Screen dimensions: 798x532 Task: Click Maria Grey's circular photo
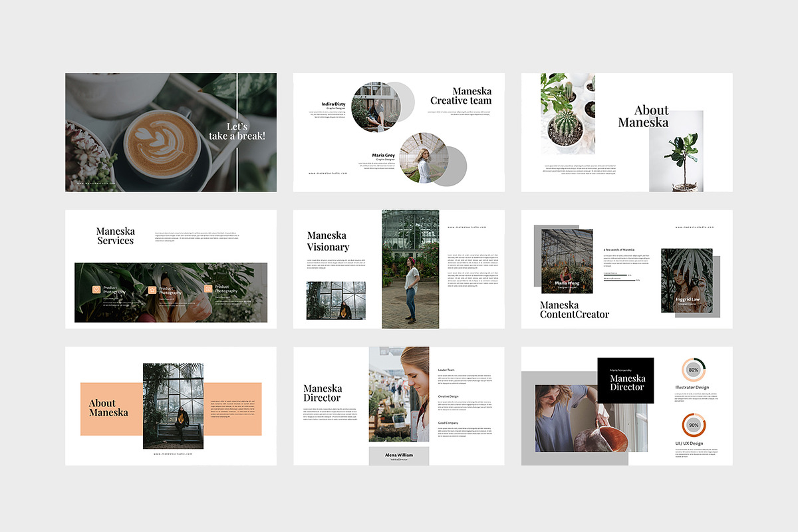(x=424, y=158)
